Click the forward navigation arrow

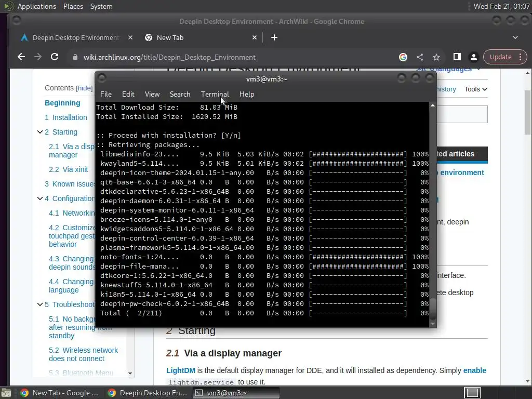[37, 57]
